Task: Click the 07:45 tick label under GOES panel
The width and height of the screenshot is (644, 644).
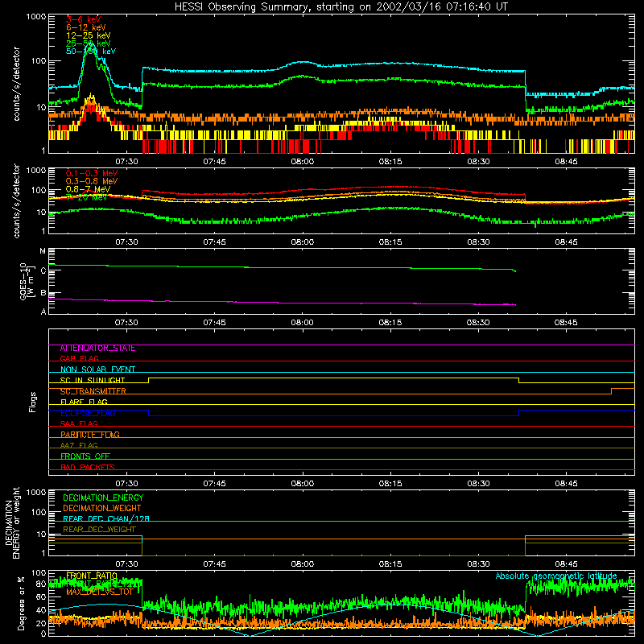Action: click(214, 323)
